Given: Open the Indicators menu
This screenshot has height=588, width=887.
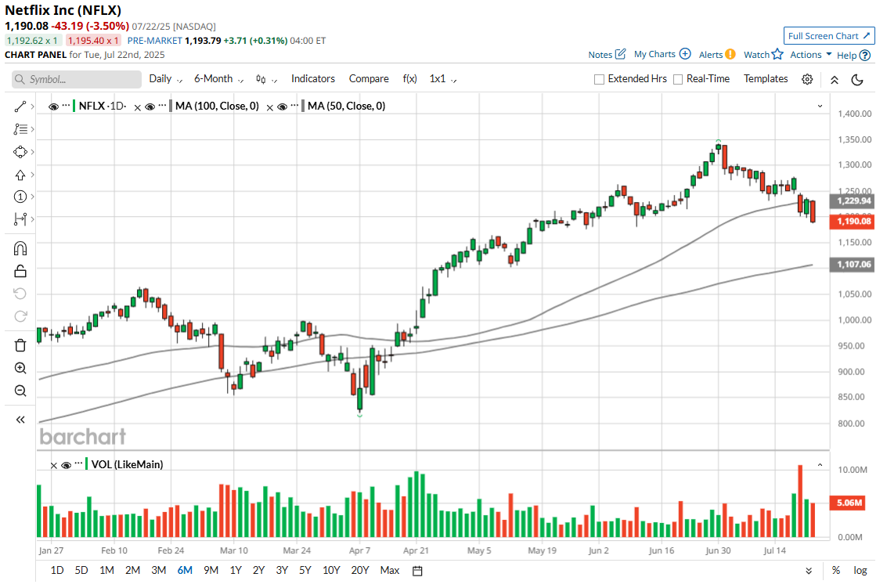Looking at the screenshot, I should tap(313, 79).
